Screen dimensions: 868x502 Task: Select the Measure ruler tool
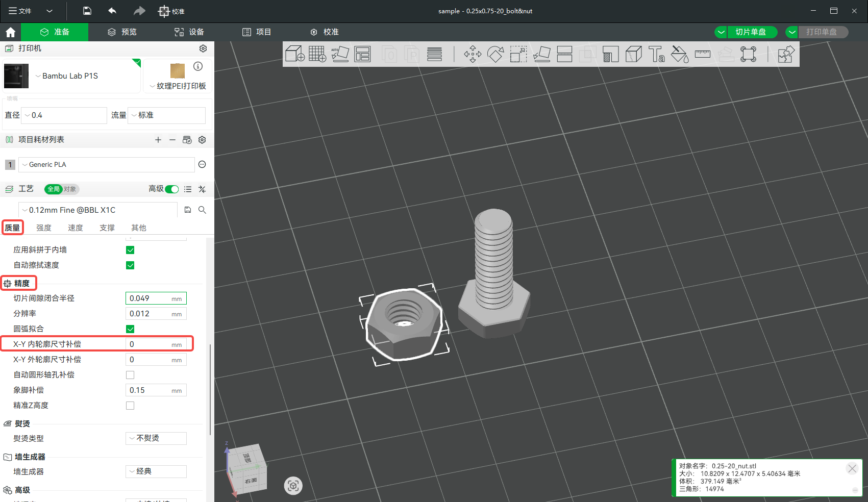703,54
